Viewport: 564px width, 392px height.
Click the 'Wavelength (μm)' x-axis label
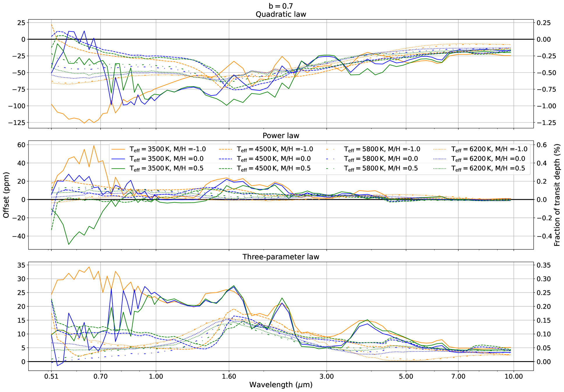[281, 385]
